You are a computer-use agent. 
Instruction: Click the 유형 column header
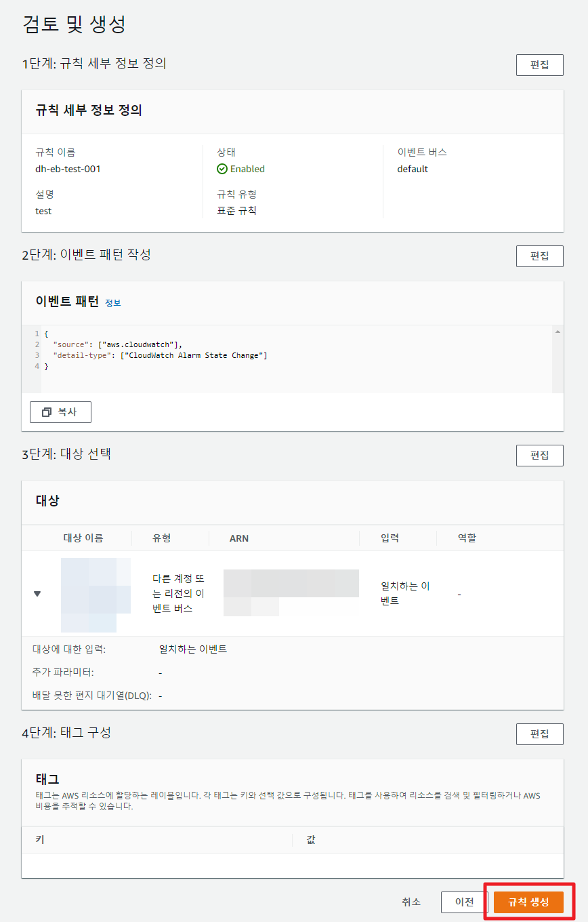[162, 538]
